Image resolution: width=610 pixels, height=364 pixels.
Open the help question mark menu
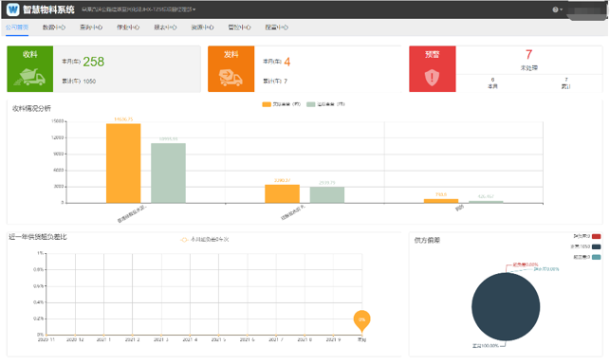coord(557,9)
